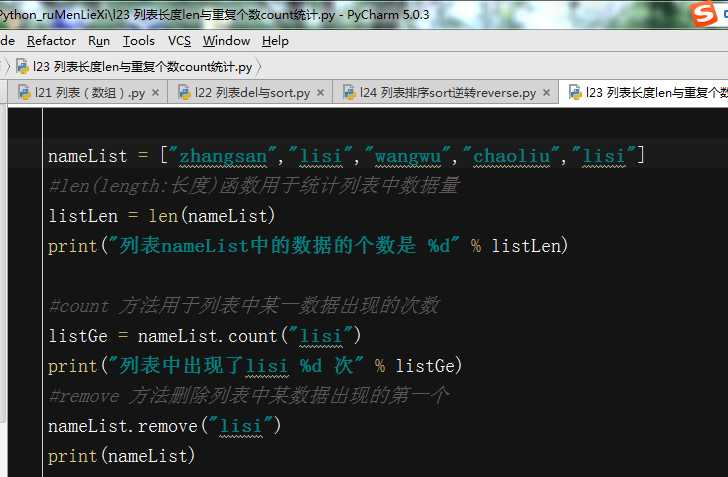Click the "zhangsan" string in the list
Image resolution: width=728 pixels, height=477 pixels.
pos(223,156)
